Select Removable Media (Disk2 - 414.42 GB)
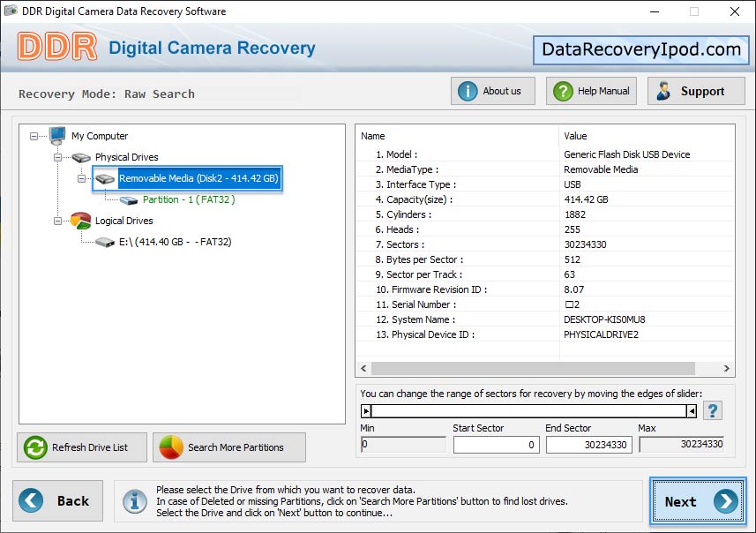The height and width of the screenshot is (533, 756). 198,178
